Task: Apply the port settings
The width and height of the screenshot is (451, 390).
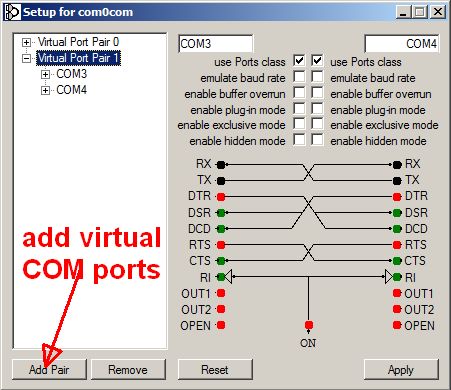Action: pos(401,369)
